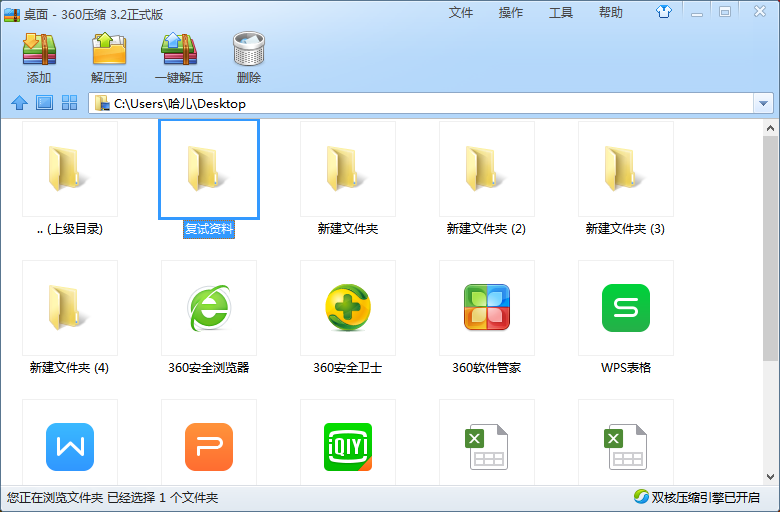Click the dual-core engine status icon
This screenshot has width=780, height=512.
[x=641, y=497]
